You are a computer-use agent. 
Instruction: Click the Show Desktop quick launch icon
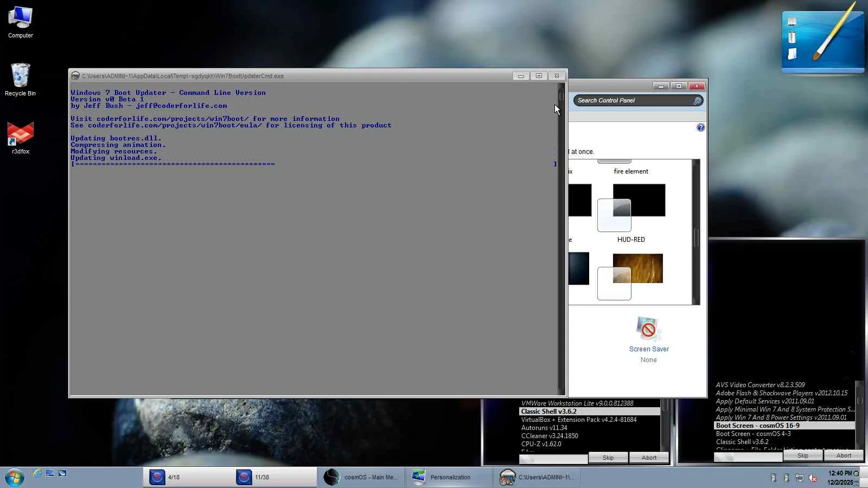tap(50, 473)
